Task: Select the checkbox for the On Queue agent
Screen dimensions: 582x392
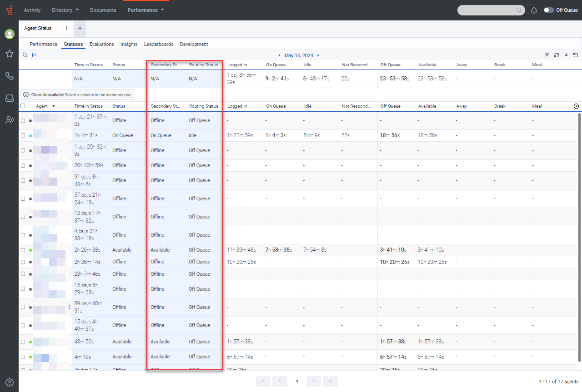Action: [23, 135]
